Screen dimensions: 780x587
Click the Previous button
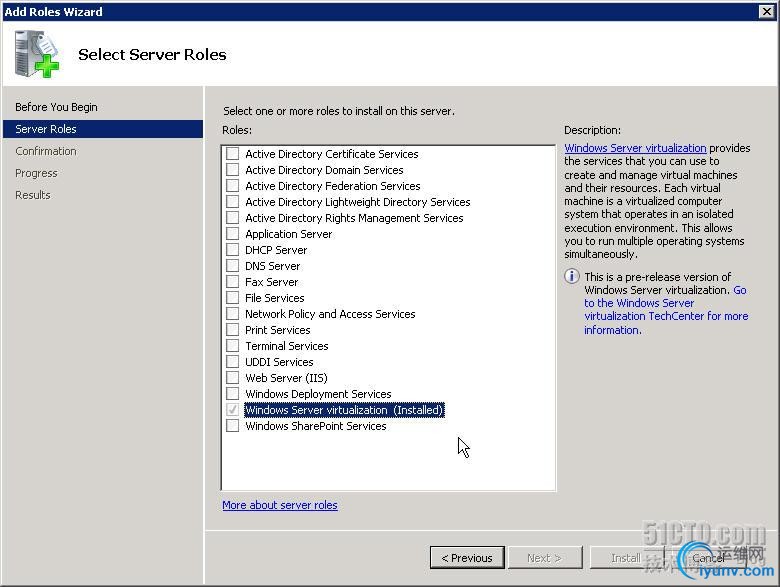point(467,558)
